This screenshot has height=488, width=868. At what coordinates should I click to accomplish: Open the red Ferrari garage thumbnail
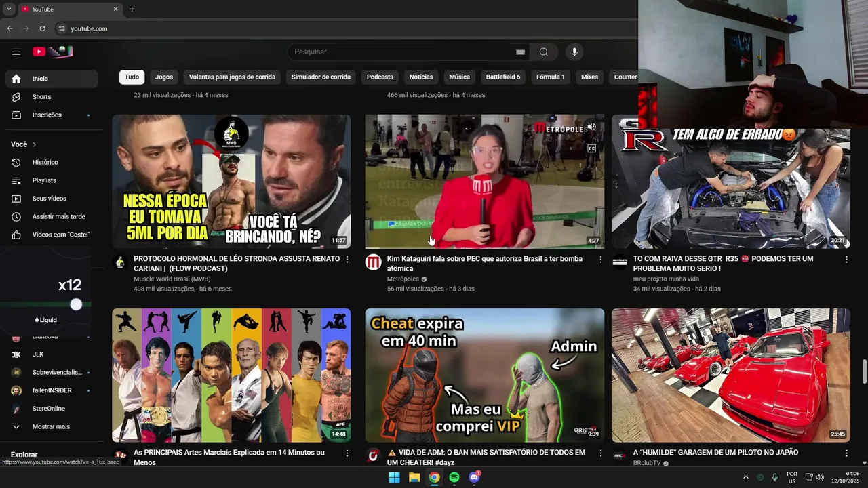pyautogui.click(x=730, y=375)
